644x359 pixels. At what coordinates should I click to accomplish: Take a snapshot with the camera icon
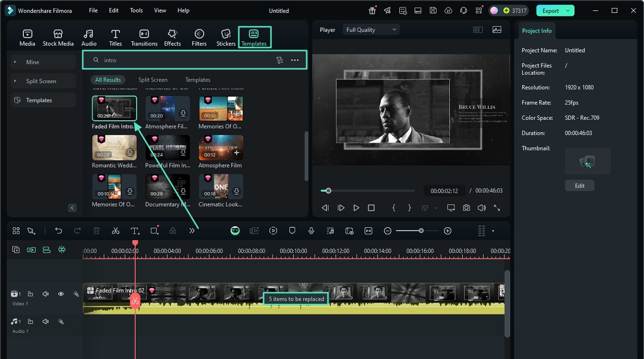pos(466,208)
